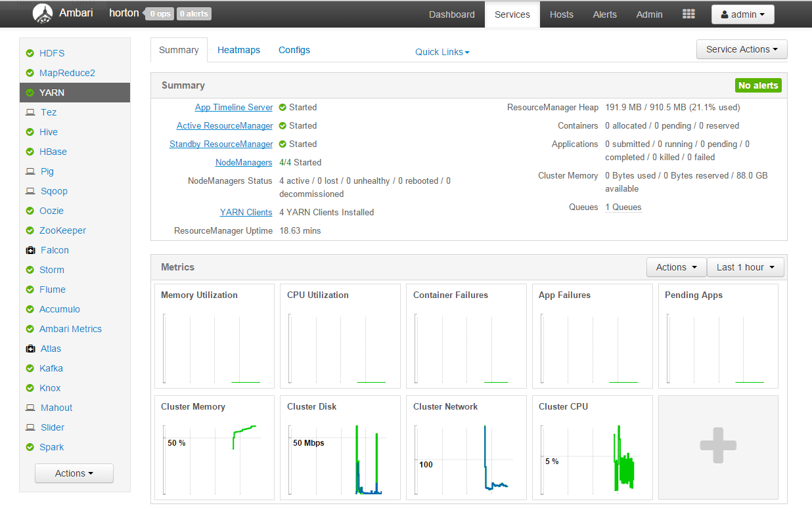
Task: Go to the Hosts menu item
Action: [561, 14]
